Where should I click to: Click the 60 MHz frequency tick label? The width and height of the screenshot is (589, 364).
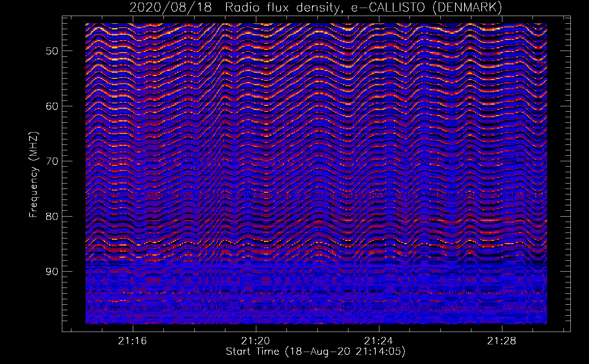point(52,106)
